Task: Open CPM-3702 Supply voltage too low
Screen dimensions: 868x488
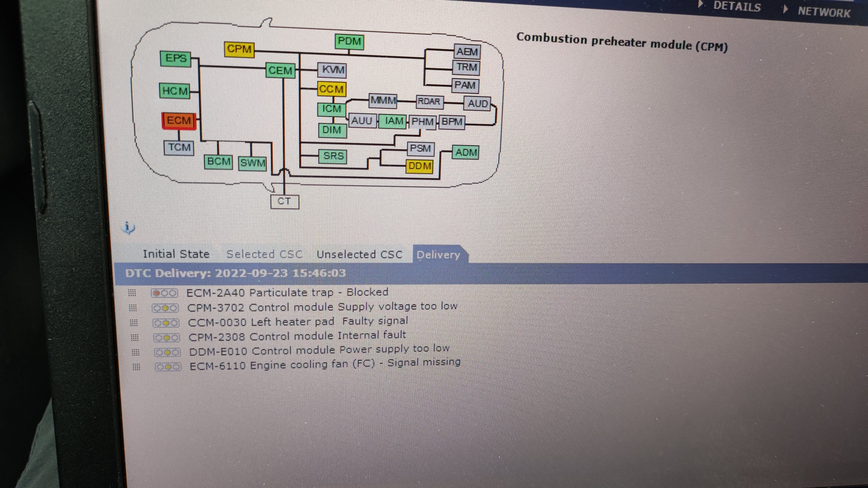Action: coord(322,307)
